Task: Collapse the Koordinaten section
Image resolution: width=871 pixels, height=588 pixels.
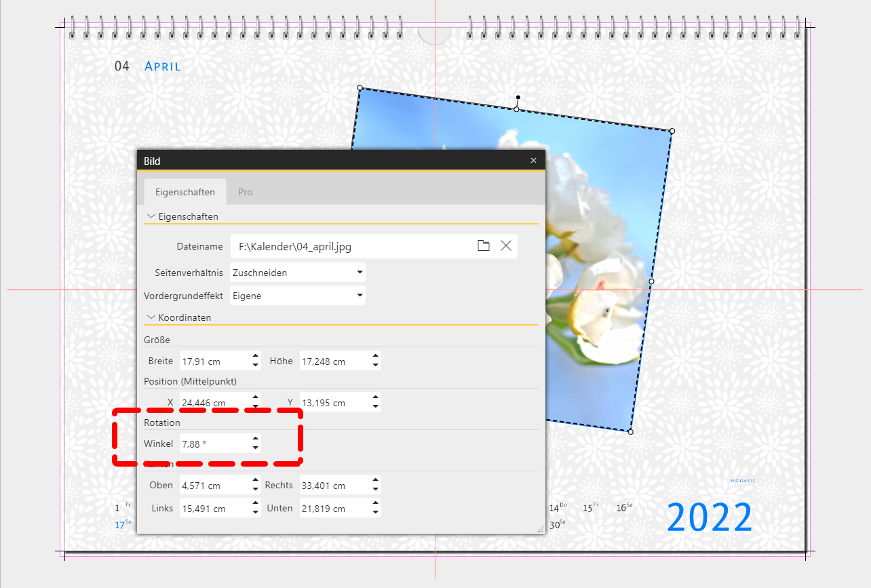Action: (151, 317)
